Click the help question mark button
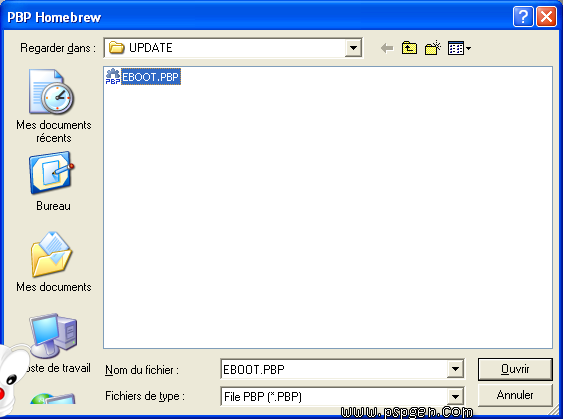This screenshot has width=563, height=419. pos(523,17)
